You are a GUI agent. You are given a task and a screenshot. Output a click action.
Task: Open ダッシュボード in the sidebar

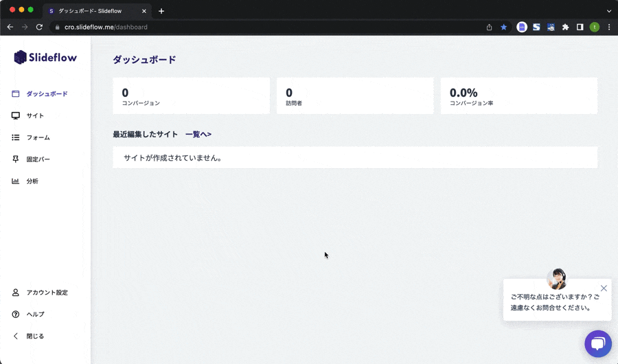pyautogui.click(x=47, y=94)
